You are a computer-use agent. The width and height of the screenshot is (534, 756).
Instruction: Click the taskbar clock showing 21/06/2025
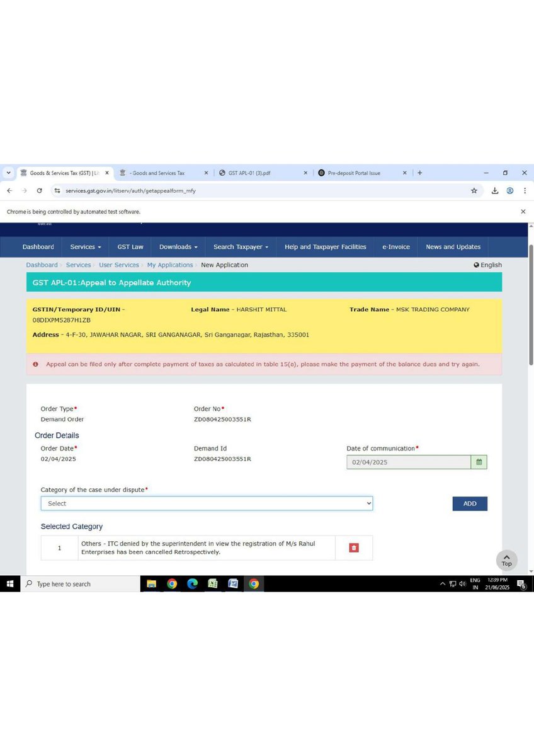tap(499, 584)
